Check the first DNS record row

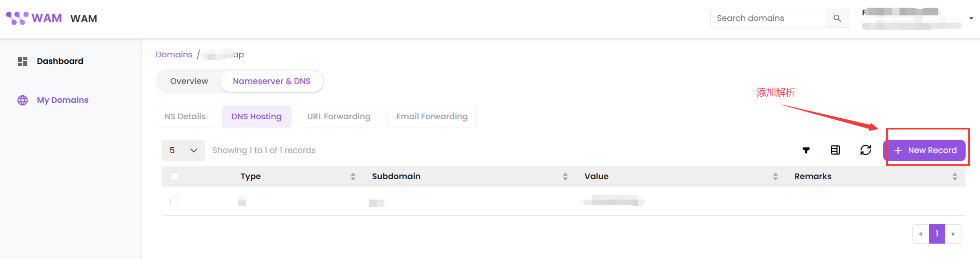(x=174, y=201)
